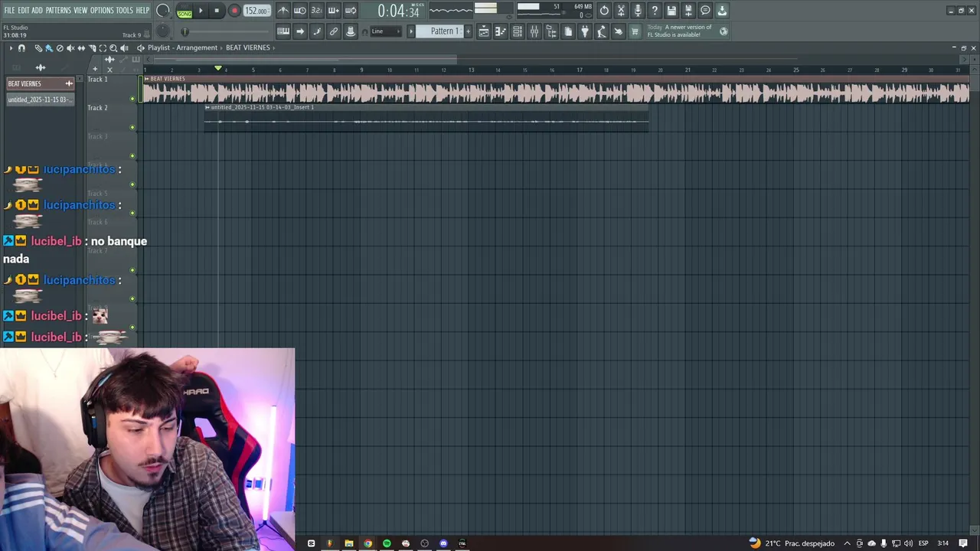Toggle the playlist magnet snap icon
Screen dimensions: 980x551
pyautogui.click(x=21, y=47)
